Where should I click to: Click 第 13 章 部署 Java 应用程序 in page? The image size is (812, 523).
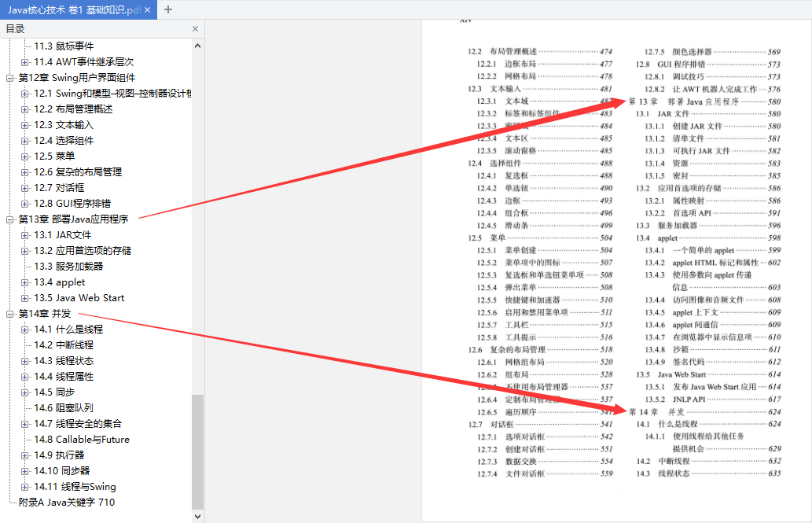[x=705, y=101]
